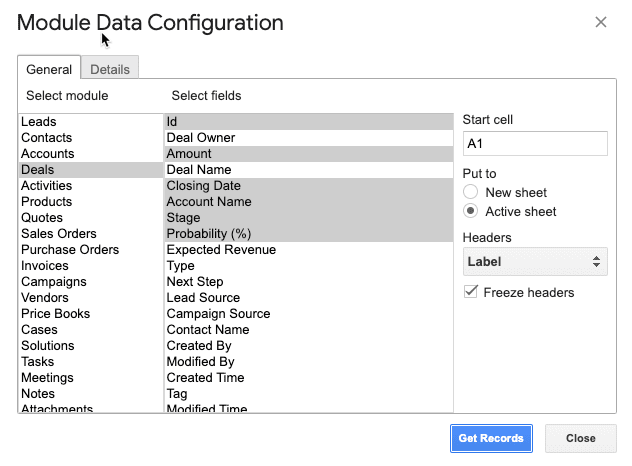
Task: Click the Get Records button
Action: point(491,438)
